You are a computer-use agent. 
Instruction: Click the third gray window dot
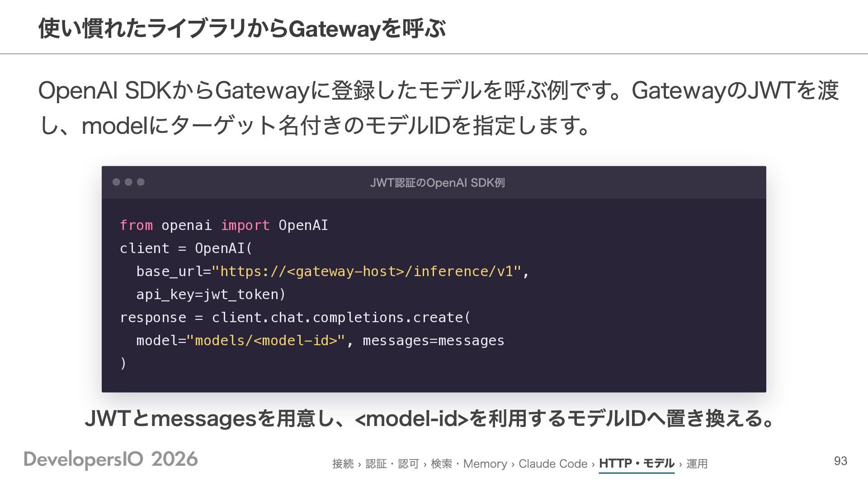click(141, 182)
